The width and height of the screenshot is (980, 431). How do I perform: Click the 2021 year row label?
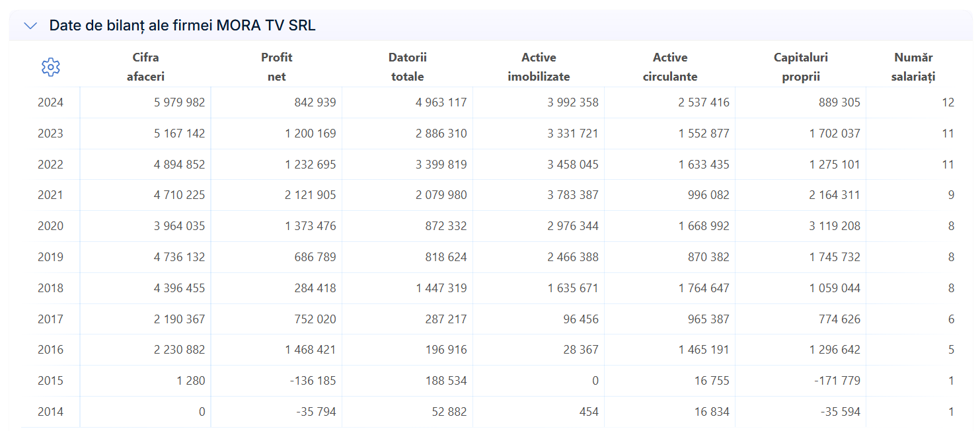[51, 195]
